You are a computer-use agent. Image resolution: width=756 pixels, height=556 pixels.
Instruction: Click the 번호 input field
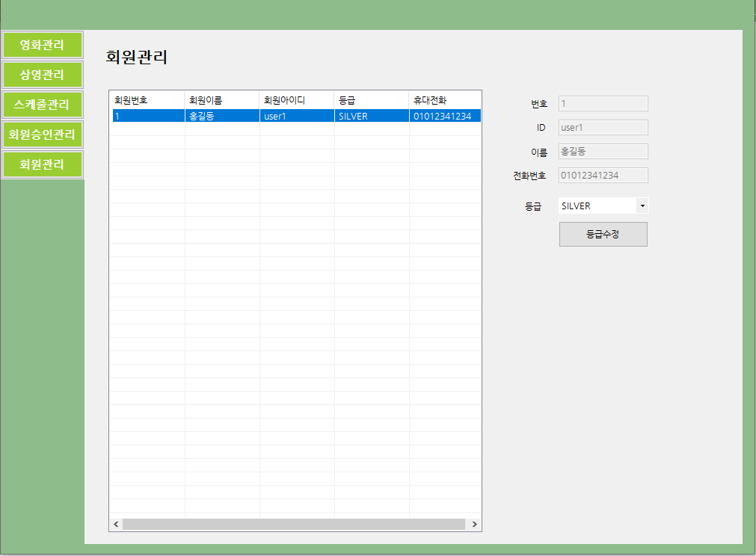pyautogui.click(x=603, y=103)
